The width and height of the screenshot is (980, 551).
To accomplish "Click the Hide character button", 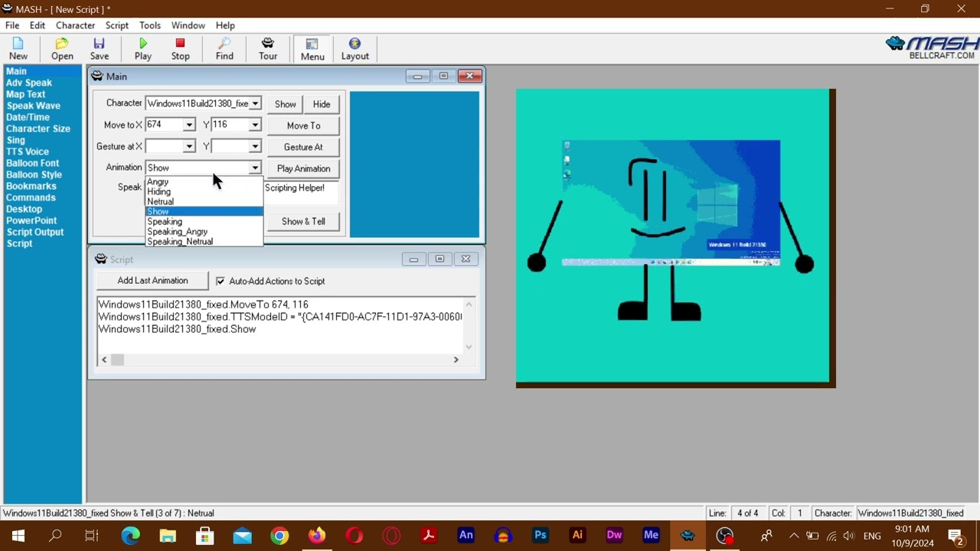I will (322, 104).
